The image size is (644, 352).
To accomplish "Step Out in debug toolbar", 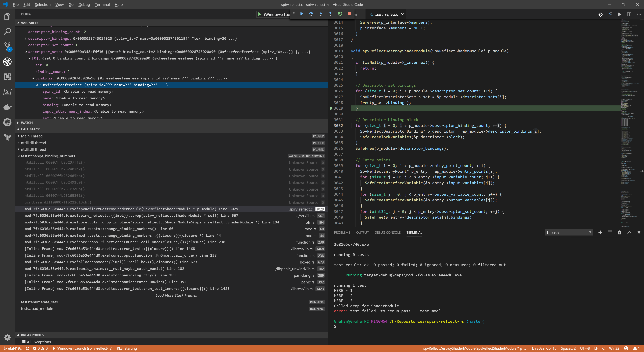I will tap(330, 14).
